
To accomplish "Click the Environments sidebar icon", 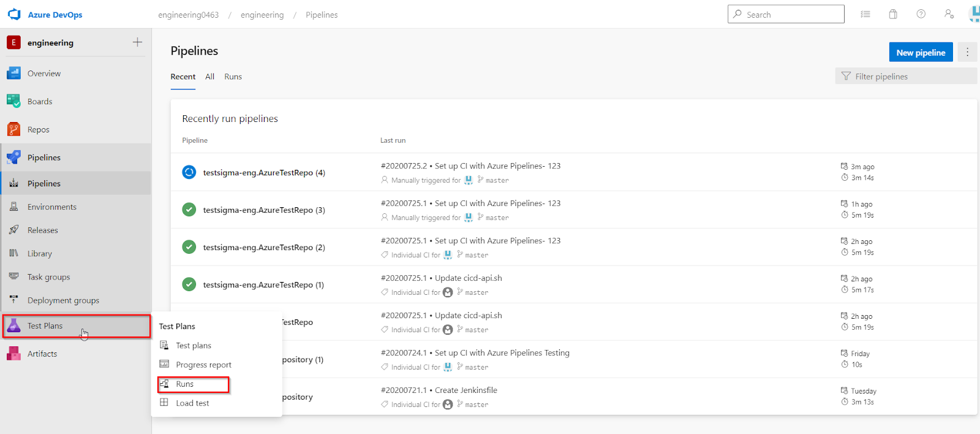I will [13, 207].
